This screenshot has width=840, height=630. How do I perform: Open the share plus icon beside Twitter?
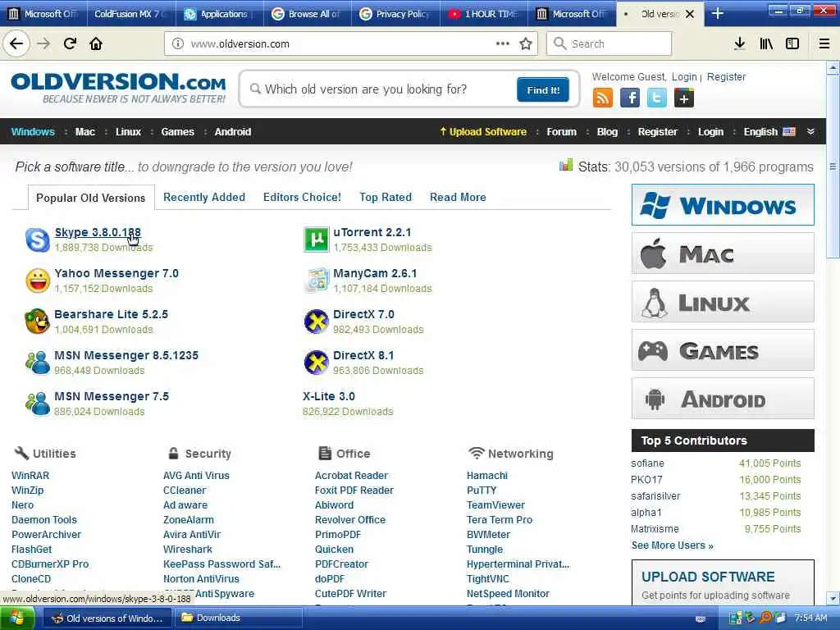click(x=683, y=98)
